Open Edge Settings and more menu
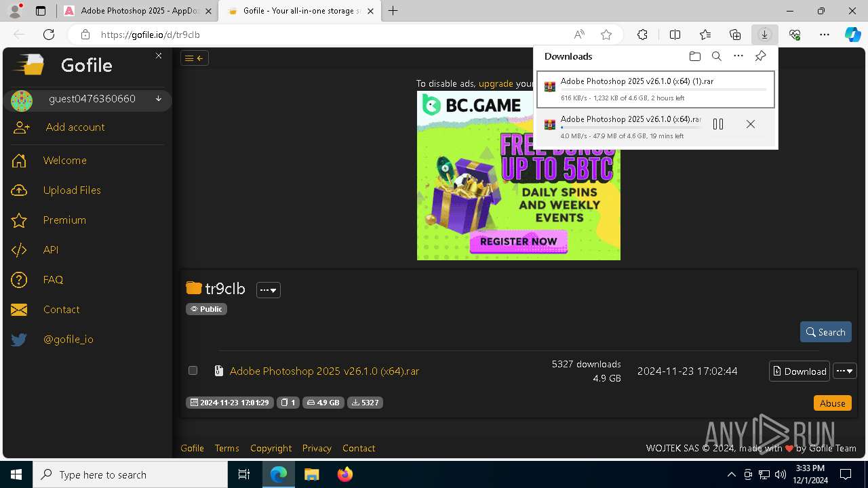The image size is (868, 488). coord(825,35)
